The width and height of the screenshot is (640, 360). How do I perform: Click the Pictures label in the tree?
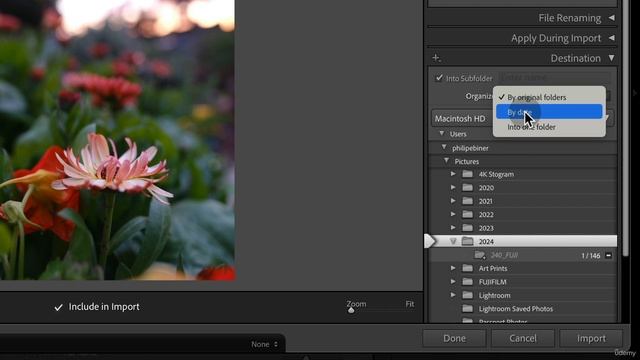tap(467, 161)
